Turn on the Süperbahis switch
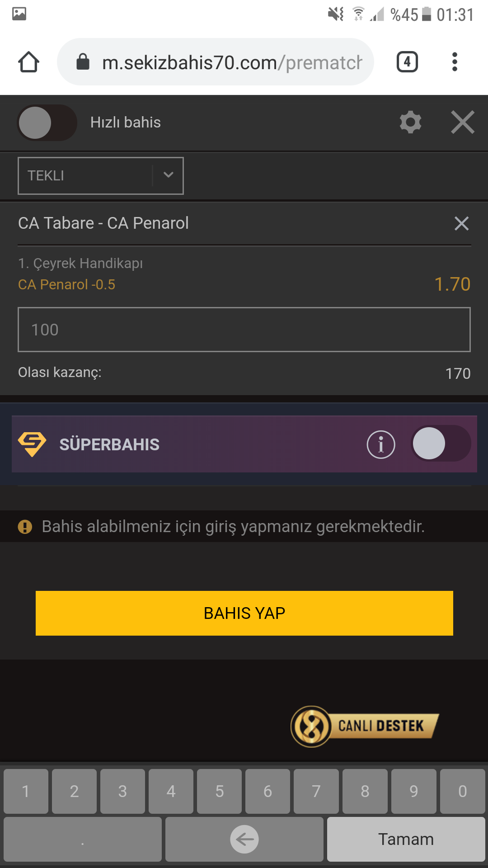 (441, 443)
